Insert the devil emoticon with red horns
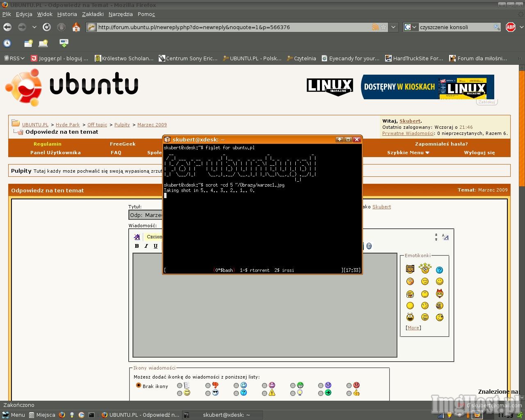This screenshot has width=525, height=420. tap(439, 293)
